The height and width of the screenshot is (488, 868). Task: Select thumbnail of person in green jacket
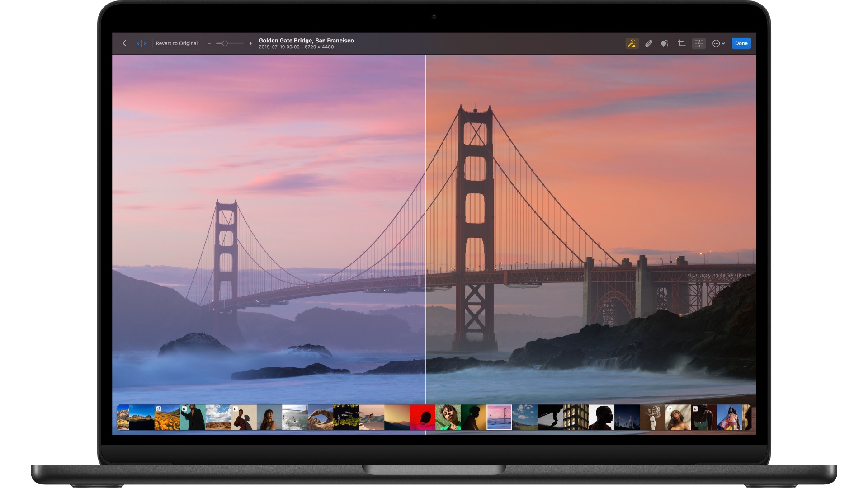pyautogui.click(x=448, y=418)
